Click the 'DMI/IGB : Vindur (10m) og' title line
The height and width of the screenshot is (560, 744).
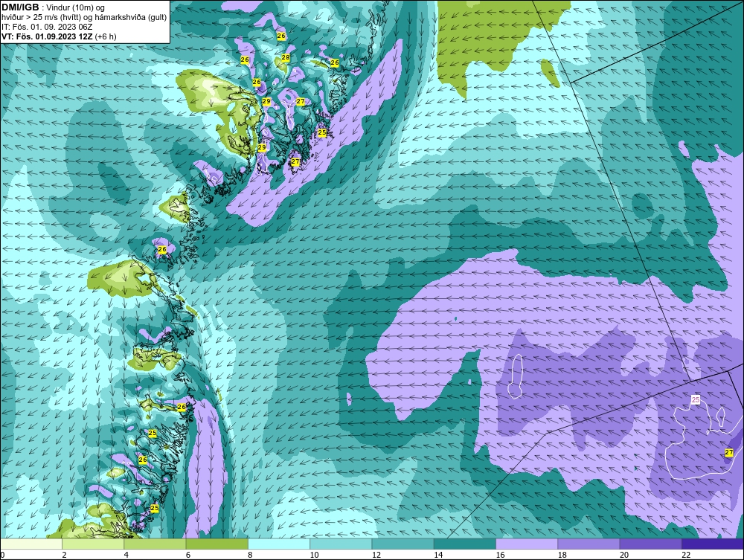pyautogui.click(x=54, y=7)
